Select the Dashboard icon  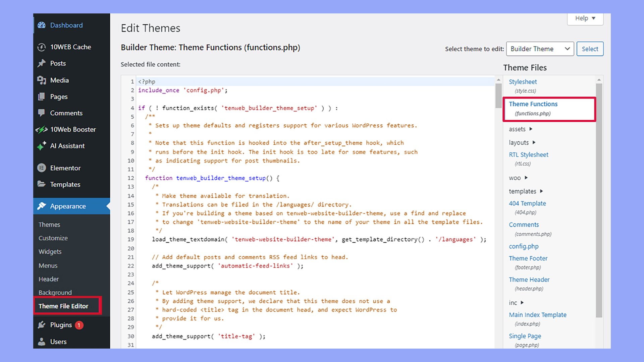click(41, 25)
